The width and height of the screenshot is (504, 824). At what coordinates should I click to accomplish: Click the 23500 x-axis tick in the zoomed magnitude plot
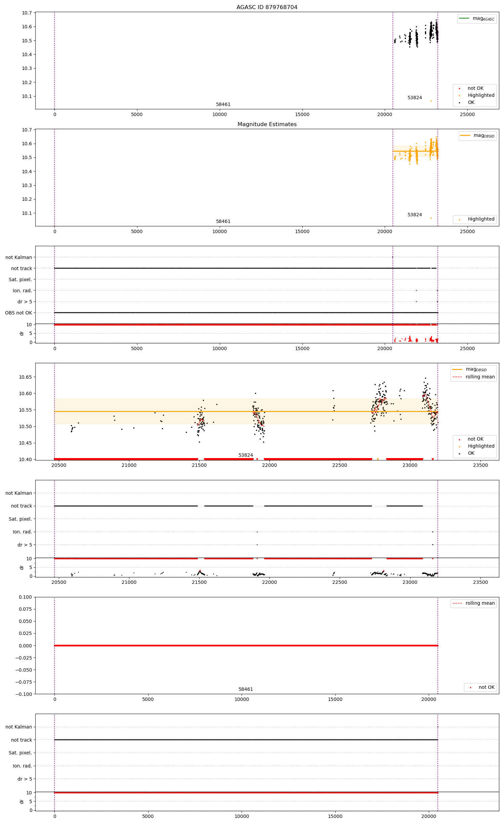[480, 465]
